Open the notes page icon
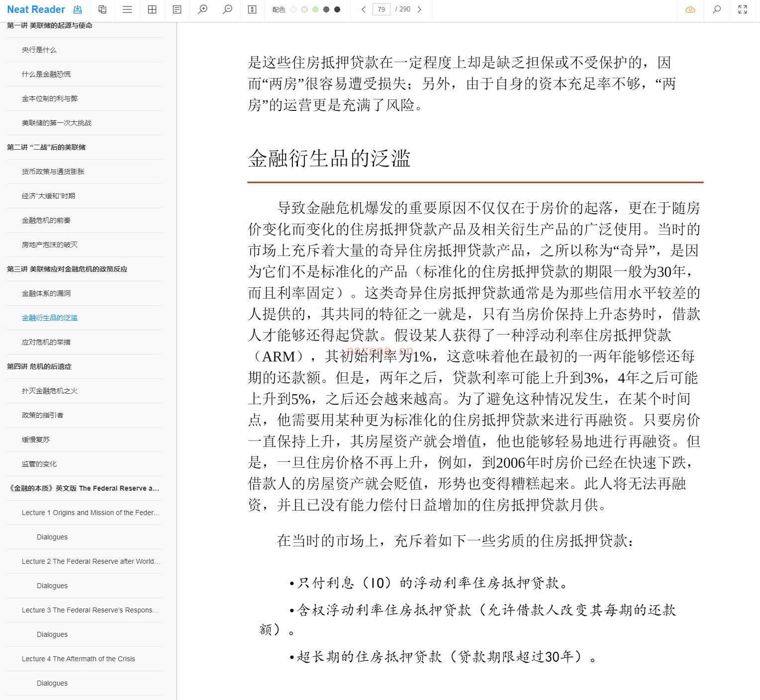760x700 pixels. tap(177, 9)
